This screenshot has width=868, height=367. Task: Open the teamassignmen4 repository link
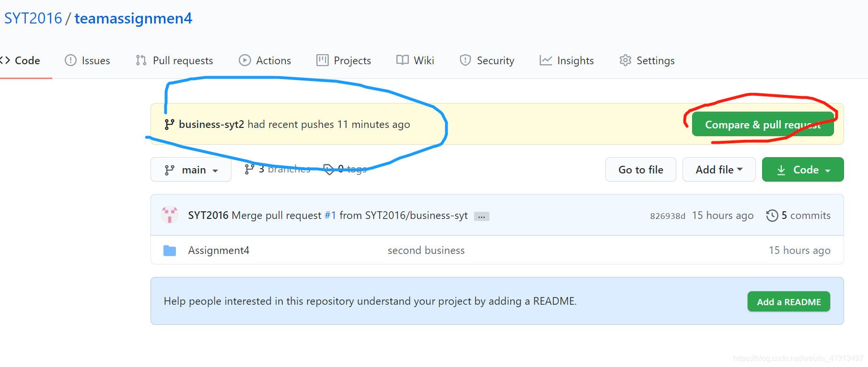point(133,18)
